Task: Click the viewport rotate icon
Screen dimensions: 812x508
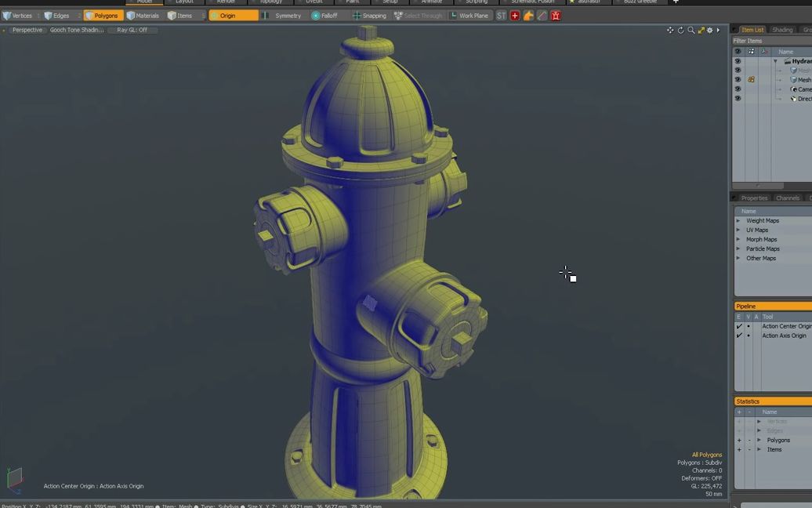Action: (x=681, y=30)
